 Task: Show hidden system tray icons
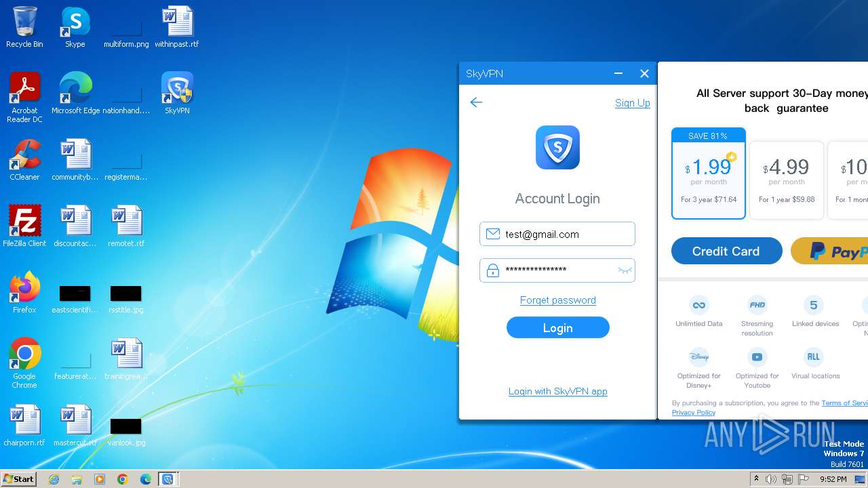(756, 479)
